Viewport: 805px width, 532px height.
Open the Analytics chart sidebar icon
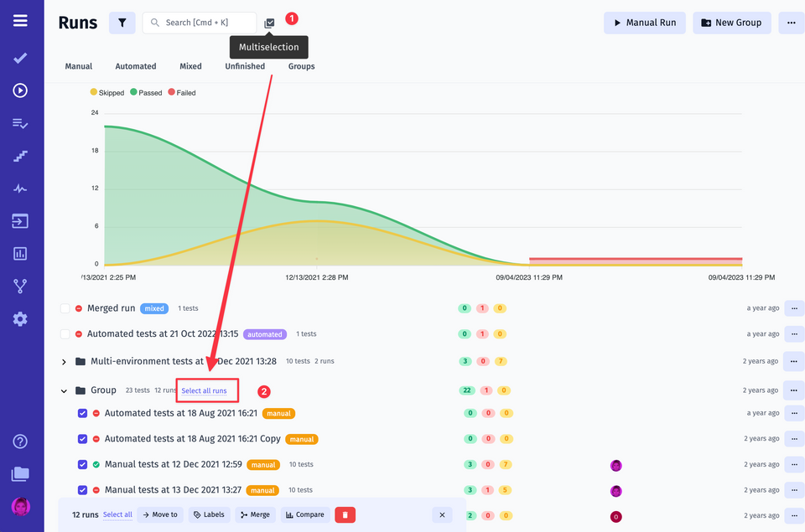[x=20, y=253]
